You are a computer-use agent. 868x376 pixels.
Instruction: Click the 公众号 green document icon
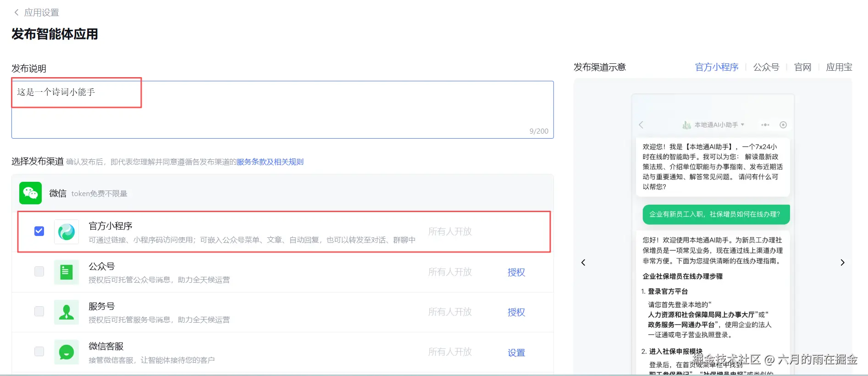[66, 272]
